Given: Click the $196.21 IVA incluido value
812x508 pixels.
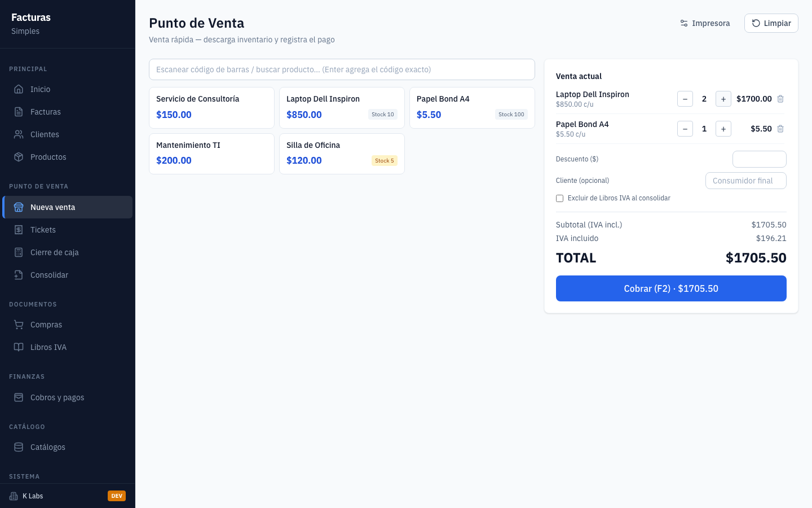Looking at the screenshot, I should click(x=771, y=238).
